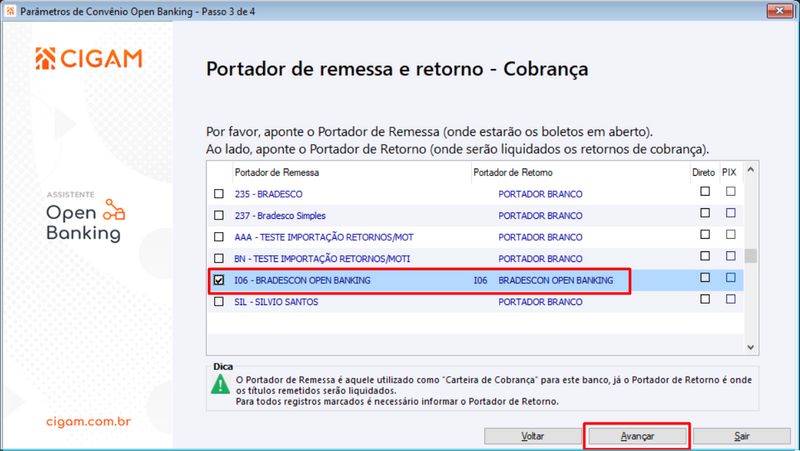Check the 235 - BRADESCO remessa checkbox

(219, 194)
